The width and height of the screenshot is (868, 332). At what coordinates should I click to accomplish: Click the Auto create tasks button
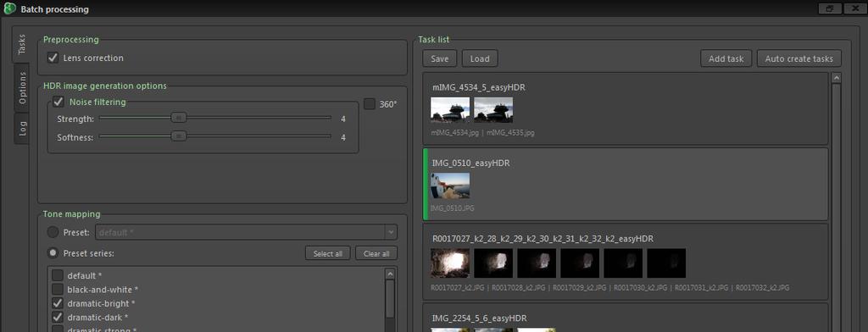(798, 58)
